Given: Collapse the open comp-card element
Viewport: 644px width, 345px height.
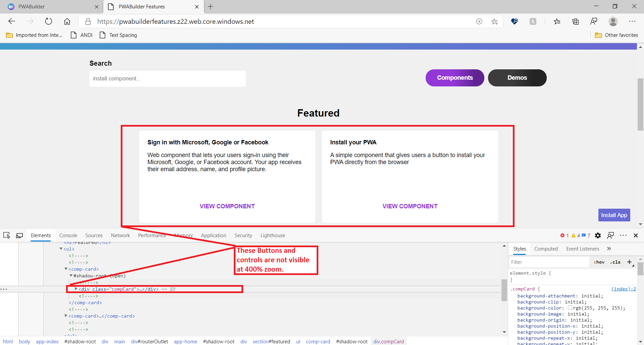Looking at the screenshot, I should tap(66, 269).
